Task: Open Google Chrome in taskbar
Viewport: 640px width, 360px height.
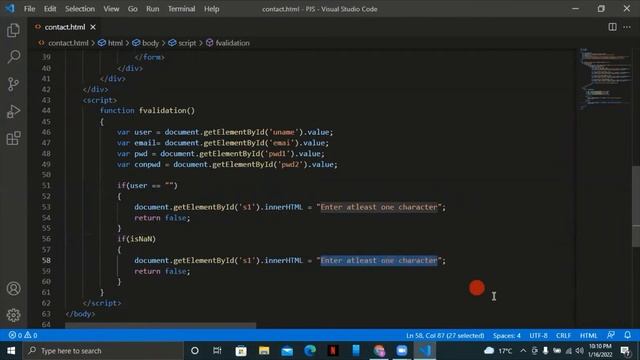Action: tap(379, 350)
